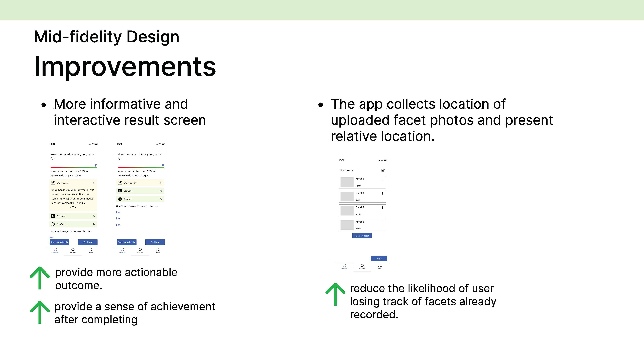Select the East facet photo thumbnail
The image size is (644, 362).
click(x=347, y=196)
